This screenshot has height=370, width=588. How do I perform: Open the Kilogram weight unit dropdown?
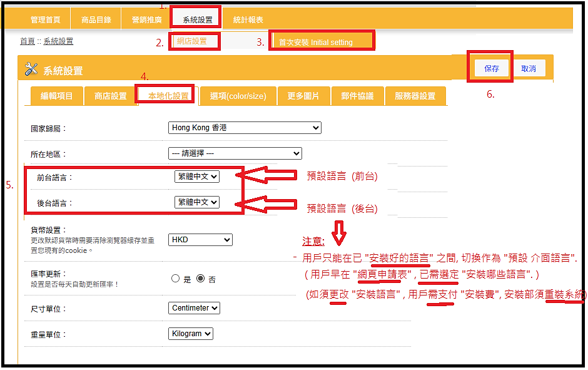pyautogui.click(x=191, y=334)
